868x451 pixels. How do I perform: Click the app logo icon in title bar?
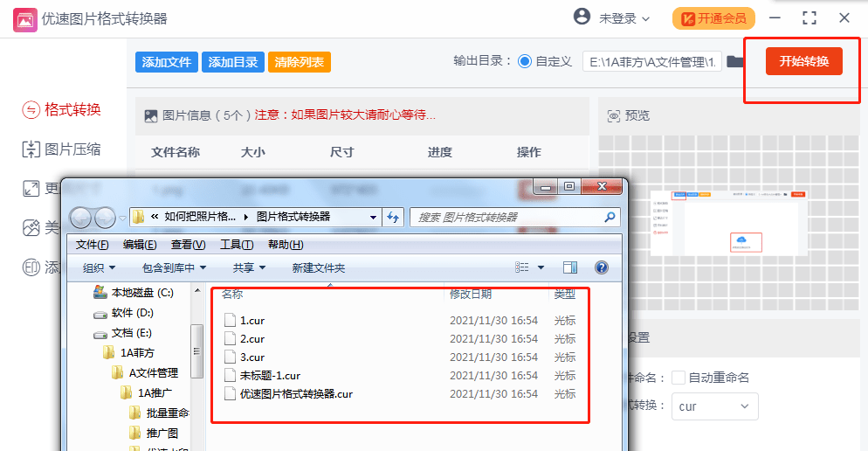coord(25,20)
